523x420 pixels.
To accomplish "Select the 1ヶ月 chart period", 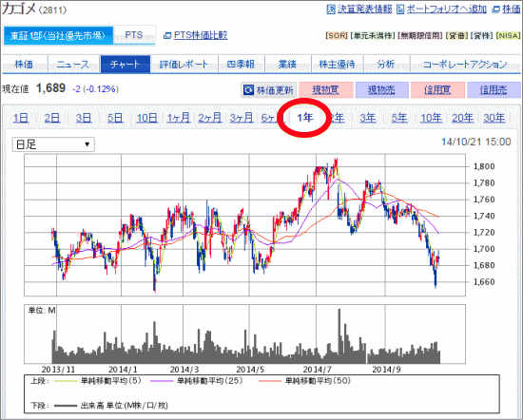I will [179, 118].
